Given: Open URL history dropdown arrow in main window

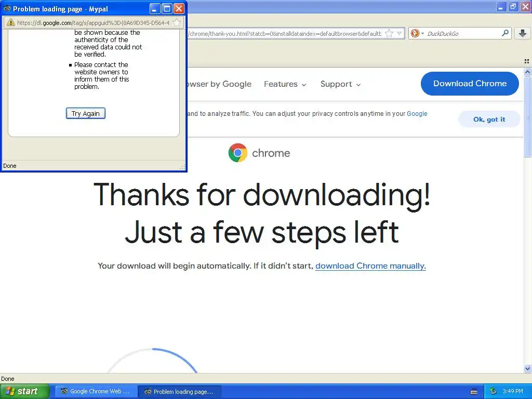Looking at the screenshot, I should (400, 33).
